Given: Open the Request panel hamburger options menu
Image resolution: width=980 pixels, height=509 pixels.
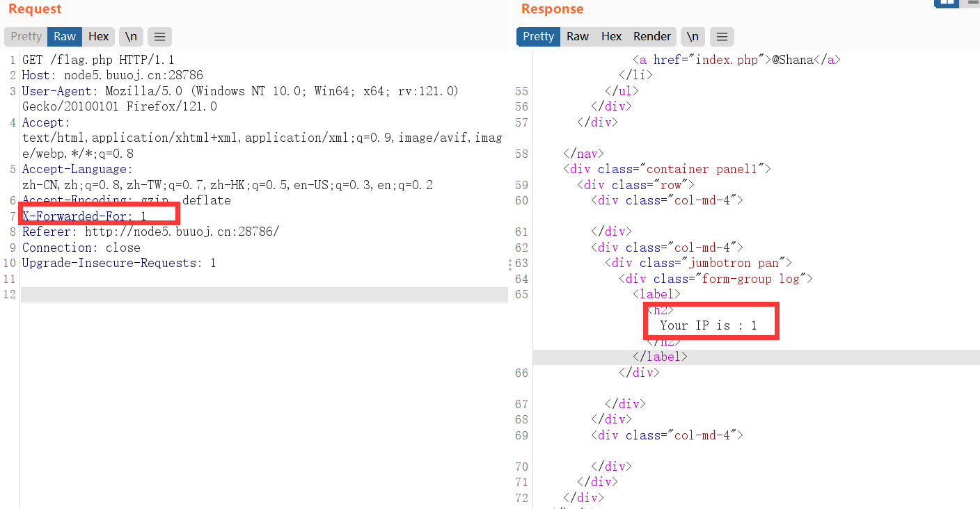Looking at the screenshot, I should click(x=159, y=37).
